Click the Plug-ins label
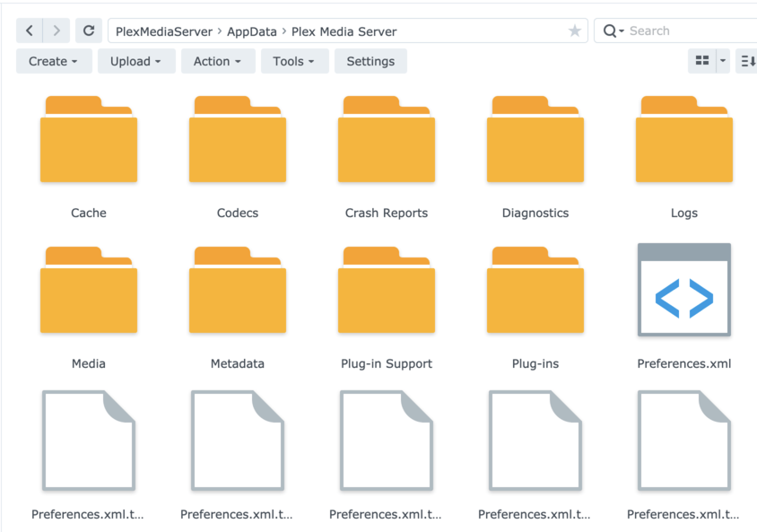This screenshot has height=532, width=757. (535, 363)
